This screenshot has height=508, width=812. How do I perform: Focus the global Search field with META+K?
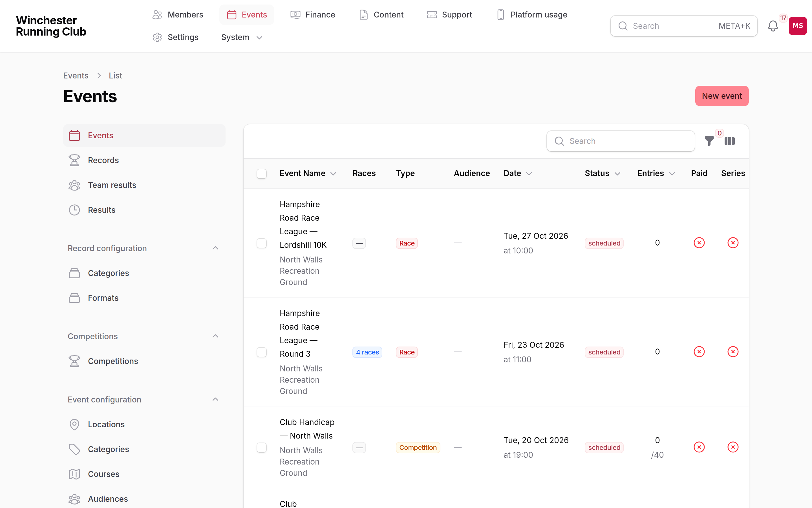click(x=683, y=26)
